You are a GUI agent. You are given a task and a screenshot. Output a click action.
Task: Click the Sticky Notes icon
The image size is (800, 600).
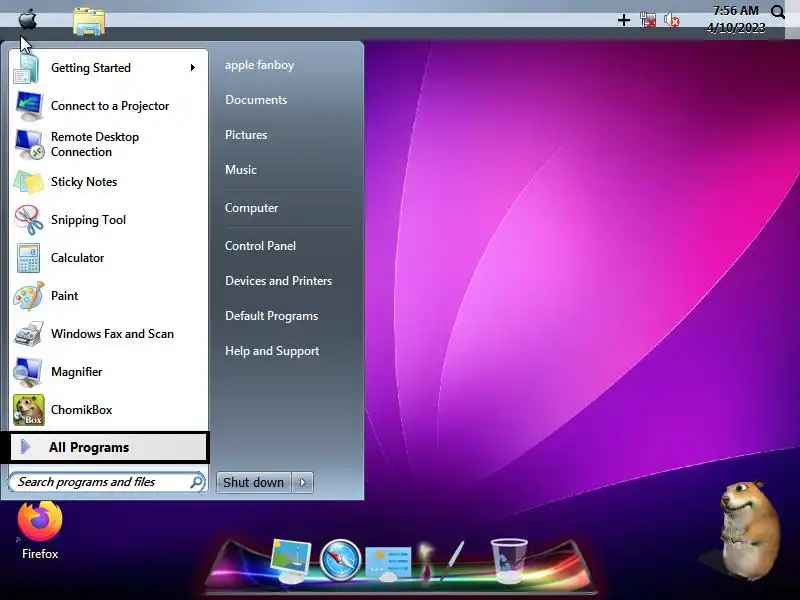(x=29, y=182)
